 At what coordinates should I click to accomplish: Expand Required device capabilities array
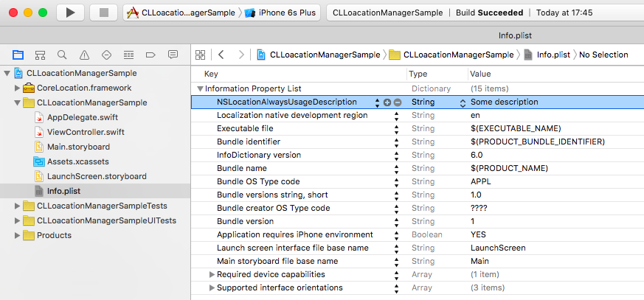212,275
